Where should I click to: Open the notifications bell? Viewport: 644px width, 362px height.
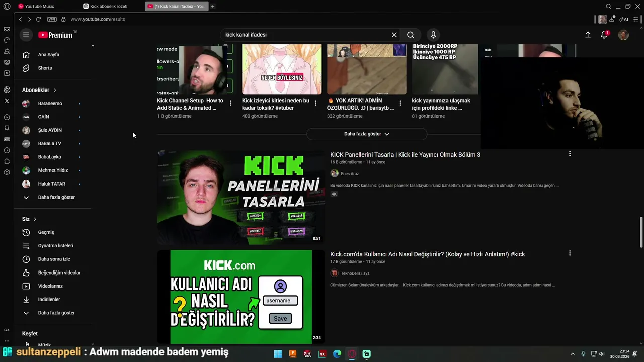pyautogui.click(x=604, y=35)
